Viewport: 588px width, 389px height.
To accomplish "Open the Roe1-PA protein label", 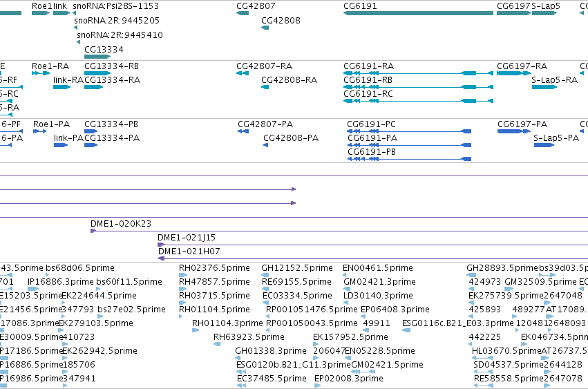I will (51, 124).
